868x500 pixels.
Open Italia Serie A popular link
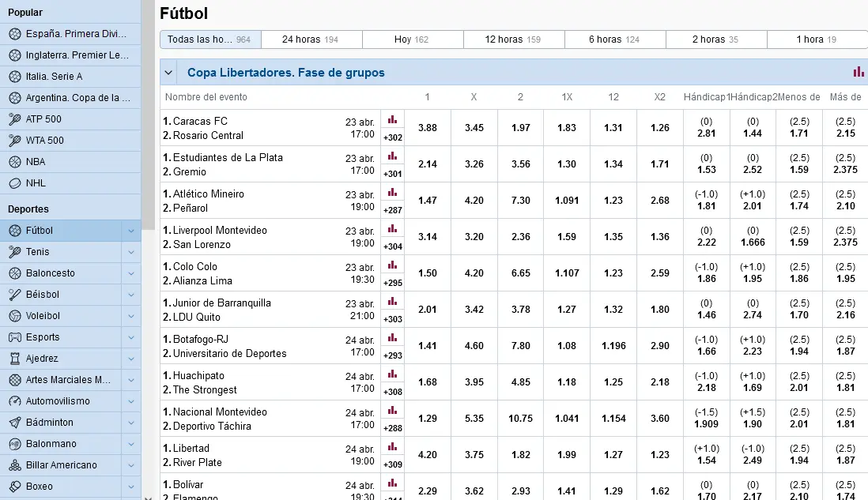(x=70, y=77)
